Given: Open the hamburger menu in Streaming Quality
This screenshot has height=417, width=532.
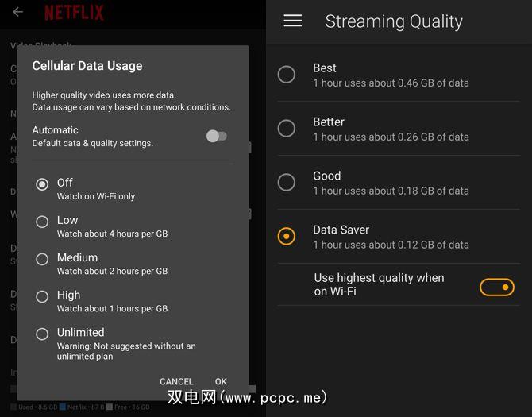Looking at the screenshot, I should [x=293, y=21].
